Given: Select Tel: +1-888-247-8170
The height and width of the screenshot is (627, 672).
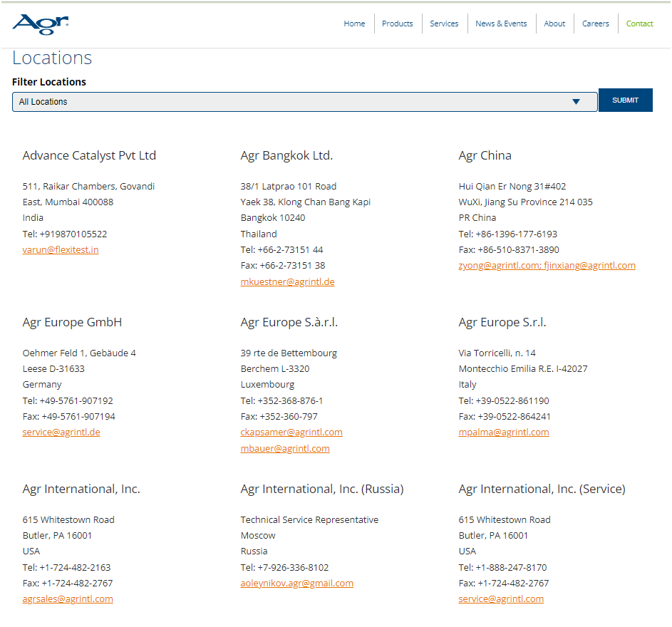Looking at the screenshot, I should (x=502, y=567).
